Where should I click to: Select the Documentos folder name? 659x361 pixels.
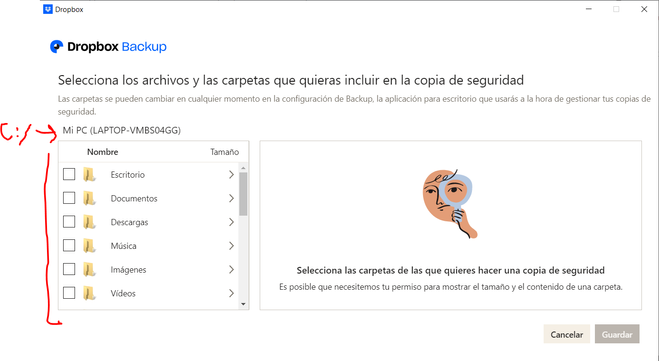(134, 198)
